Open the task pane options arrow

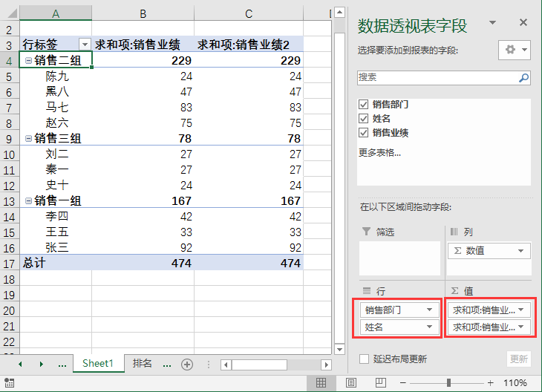pos(492,22)
